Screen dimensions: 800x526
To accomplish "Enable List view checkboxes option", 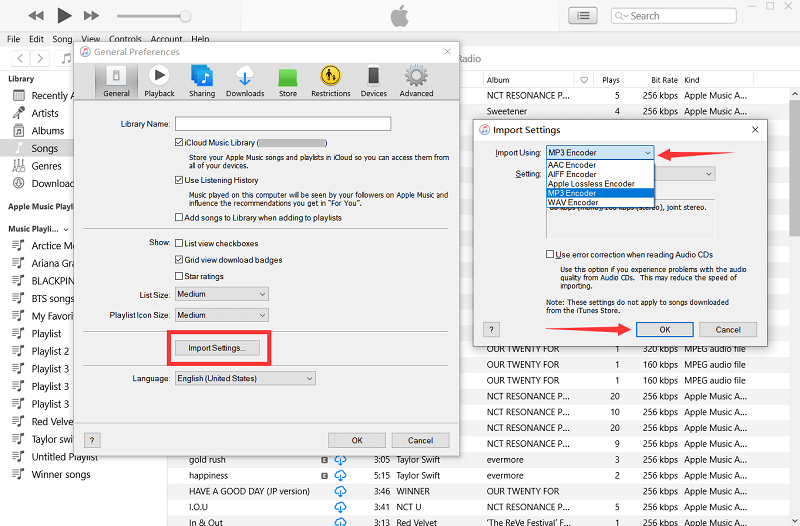I will click(x=179, y=243).
